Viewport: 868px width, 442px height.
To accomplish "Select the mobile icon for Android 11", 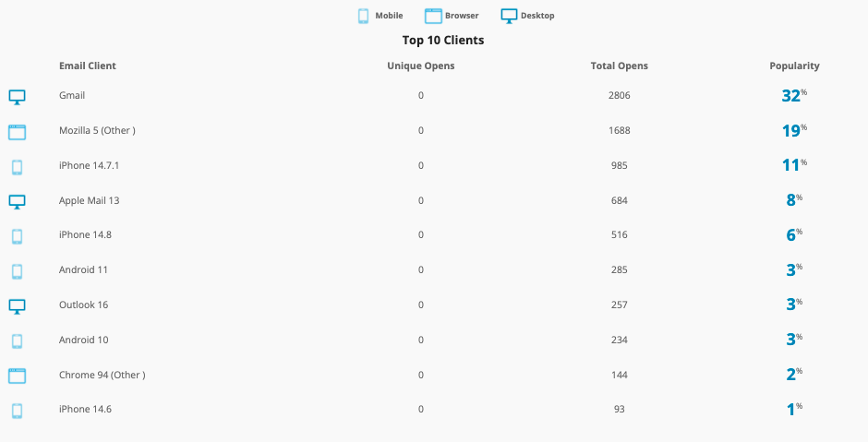I will [x=18, y=271].
